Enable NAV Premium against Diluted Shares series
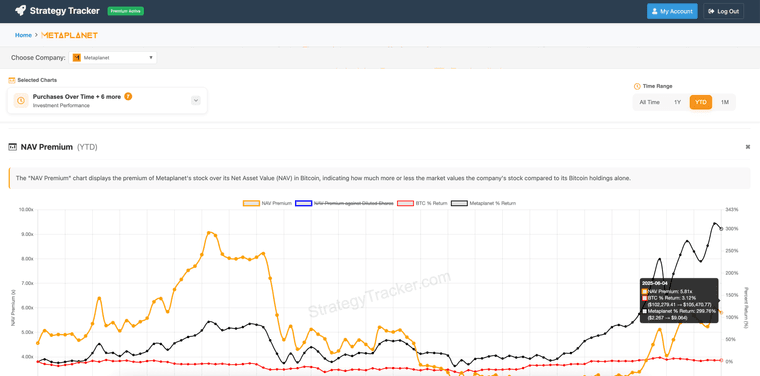The width and height of the screenshot is (760, 376). click(x=344, y=204)
